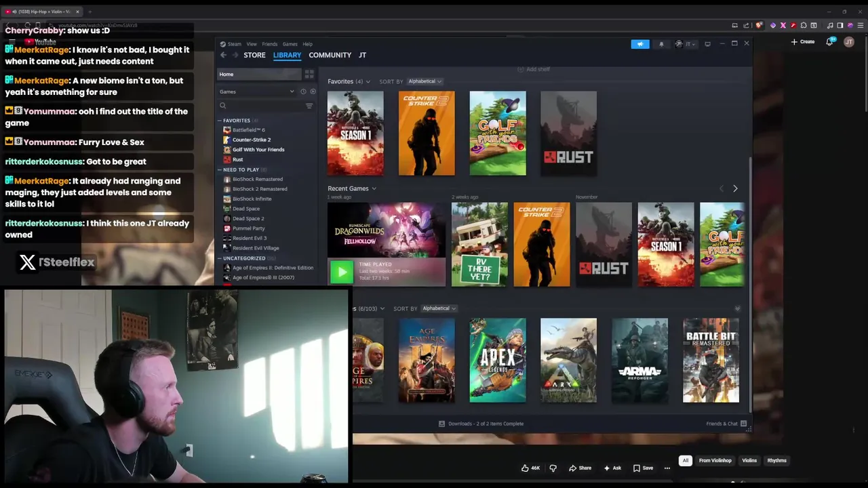Sort library list by recent activity
Screen dimensions: 868x488
pos(303,91)
